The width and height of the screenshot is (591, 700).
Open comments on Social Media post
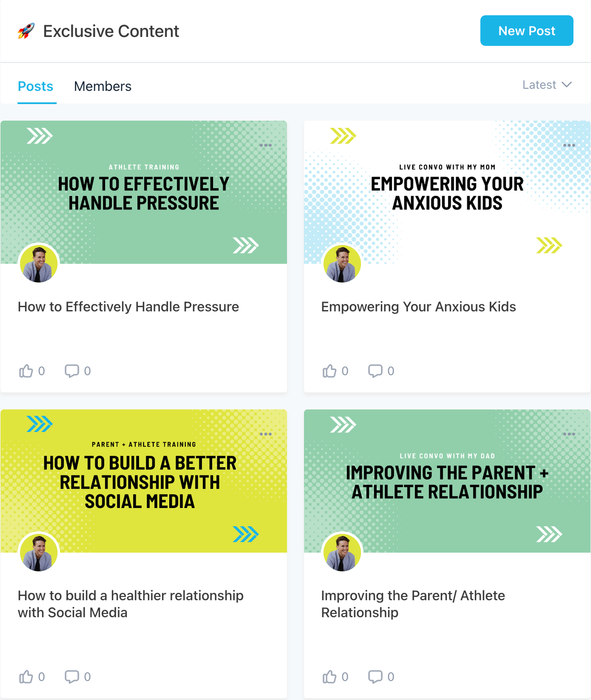[x=72, y=677]
